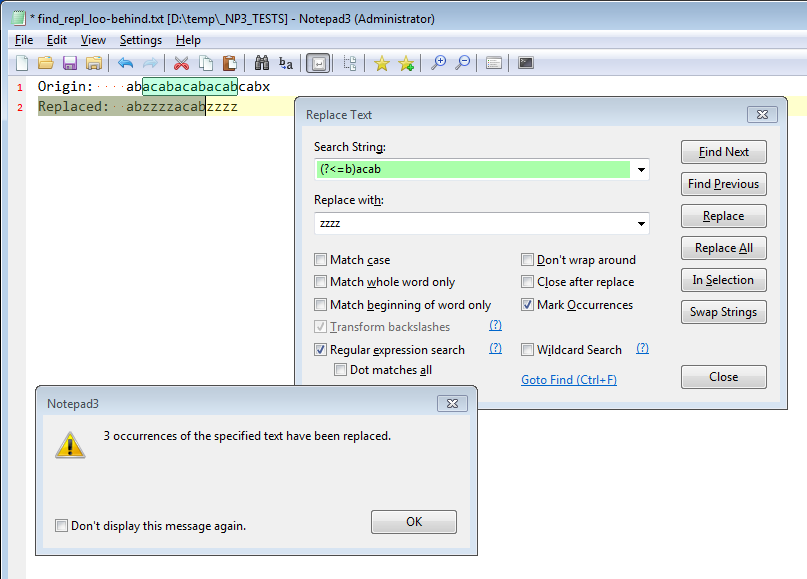Zoom out using the magnifier-minus icon

(x=462, y=62)
